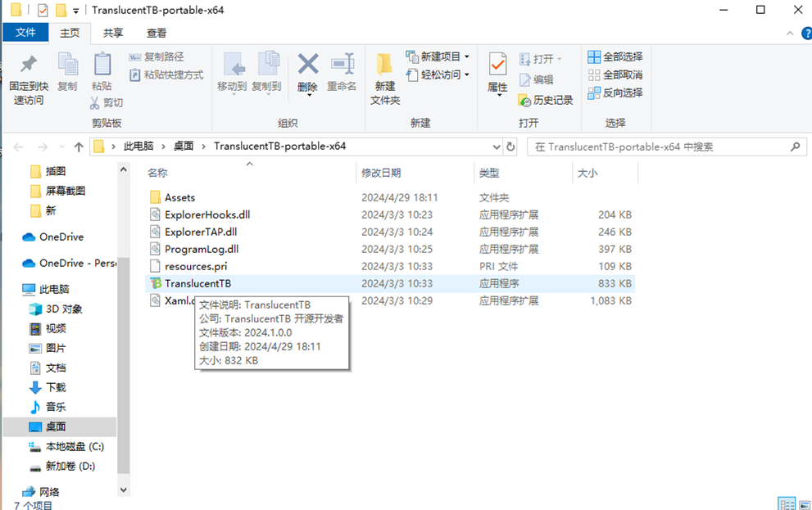Create new folder with 新建文件夹
Viewport: 812px width, 510px height.
[x=385, y=79]
